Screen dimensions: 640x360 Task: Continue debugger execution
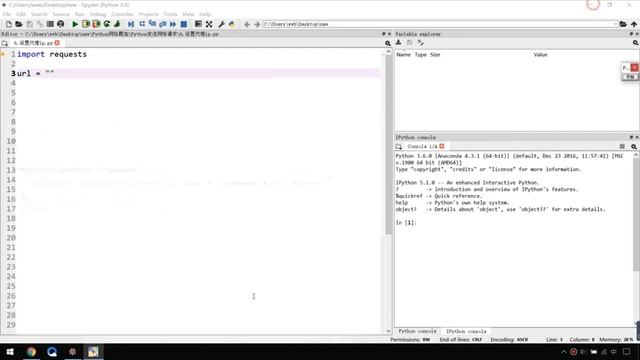[173, 24]
